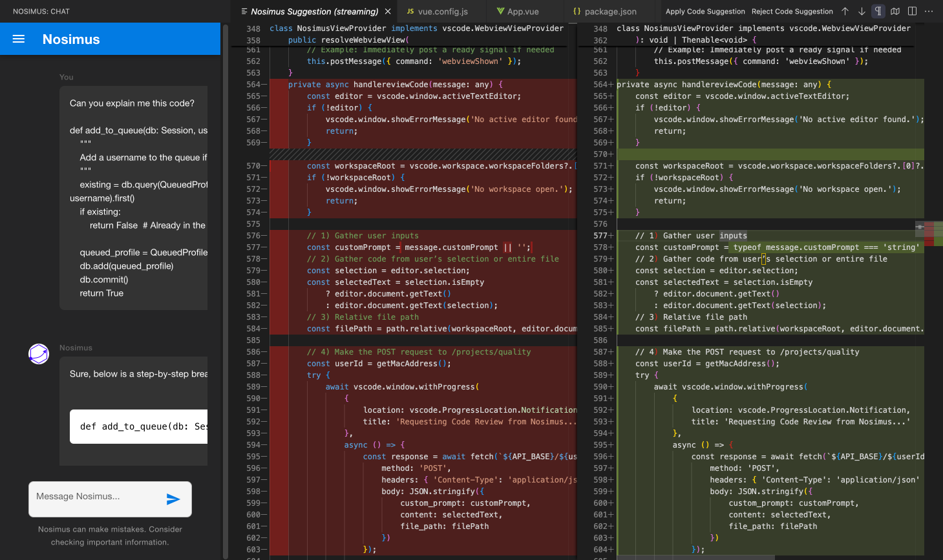Split the editor with the split icon
Image resolution: width=943 pixels, height=560 pixels.
click(912, 11)
